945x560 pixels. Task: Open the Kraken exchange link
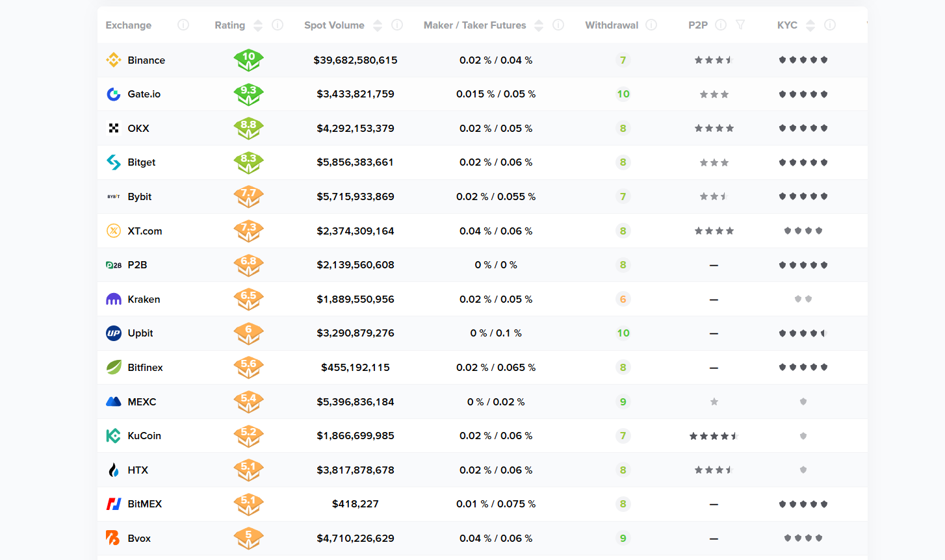coord(144,299)
